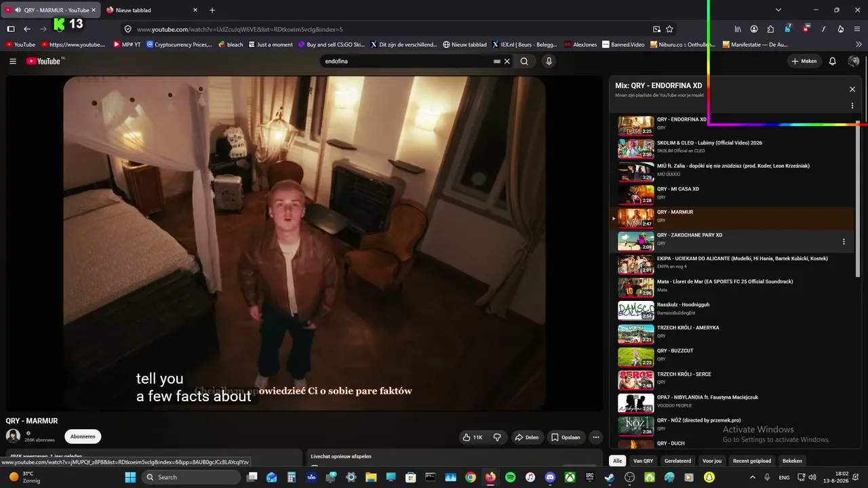Run search with the magnifier button

point(524,61)
